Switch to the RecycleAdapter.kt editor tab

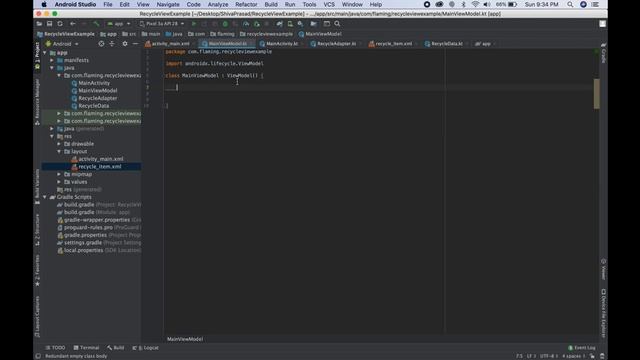[336, 44]
